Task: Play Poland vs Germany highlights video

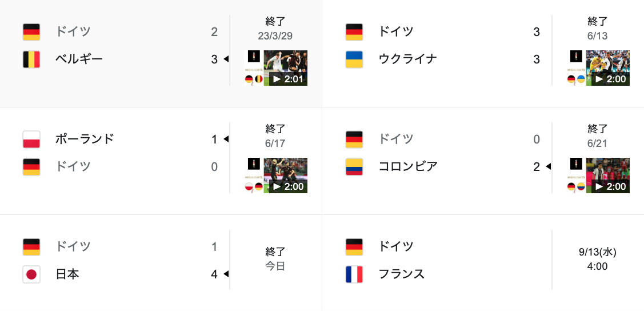Action: [x=285, y=176]
